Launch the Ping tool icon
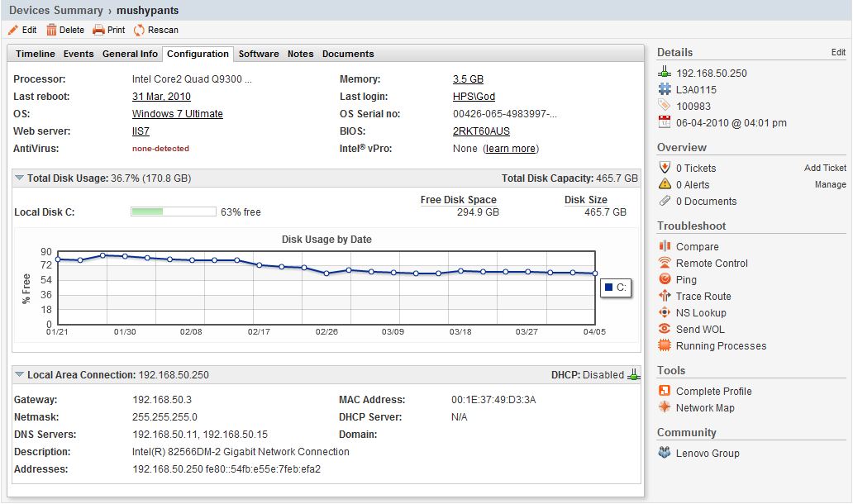This screenshot has width=853, height=504. [x=665, y=279]
